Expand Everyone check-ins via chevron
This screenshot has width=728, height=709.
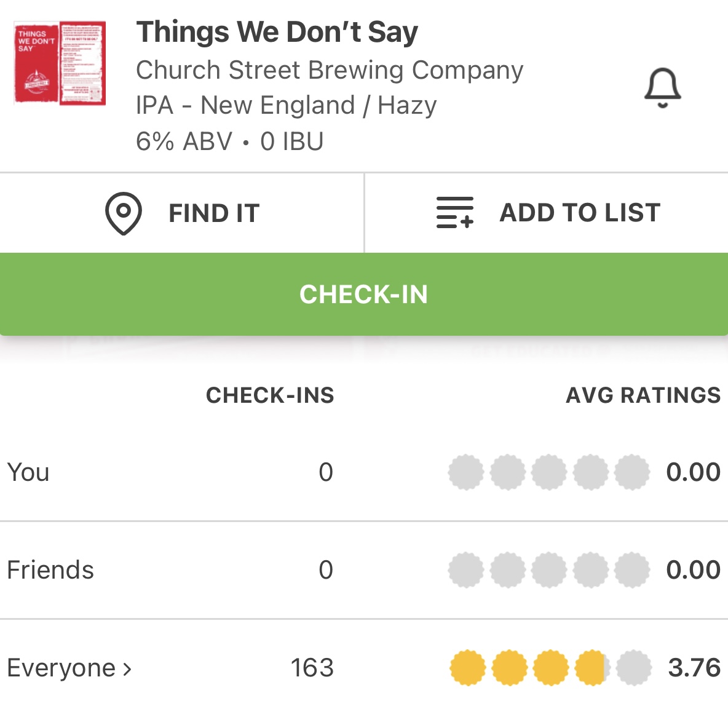click(127, 668)
